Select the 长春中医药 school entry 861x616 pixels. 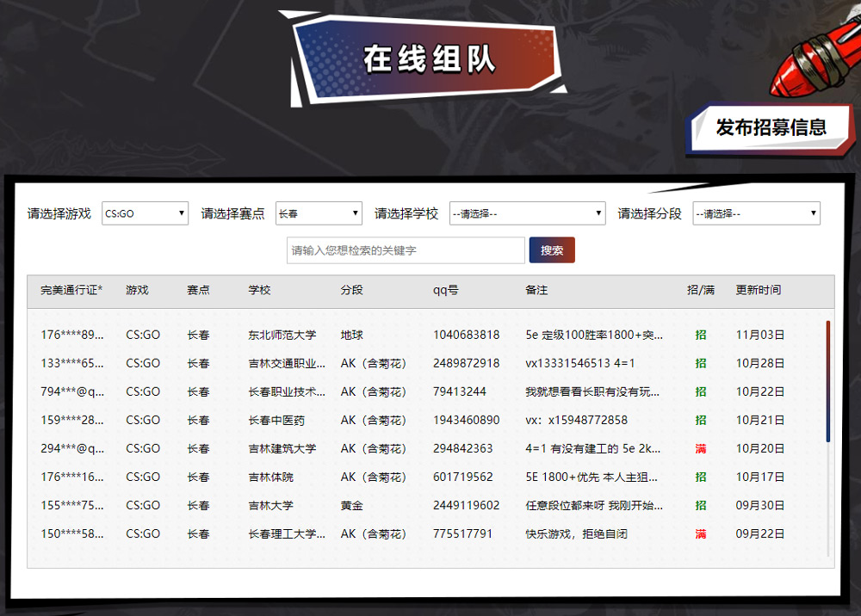276,420
